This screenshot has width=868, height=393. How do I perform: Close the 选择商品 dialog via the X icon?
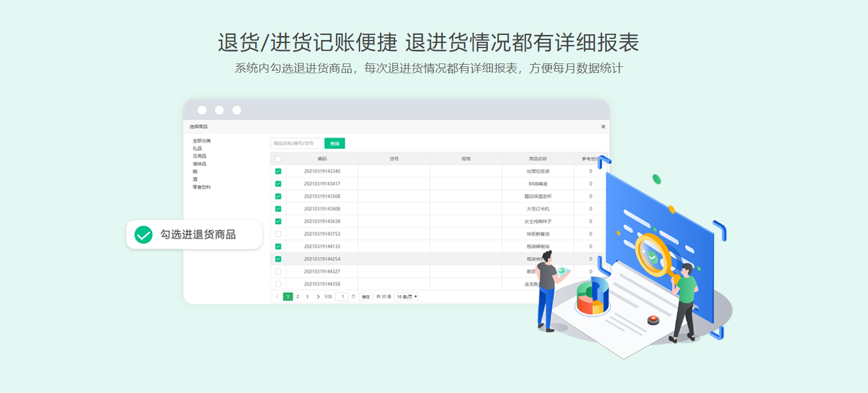point(603,126)
